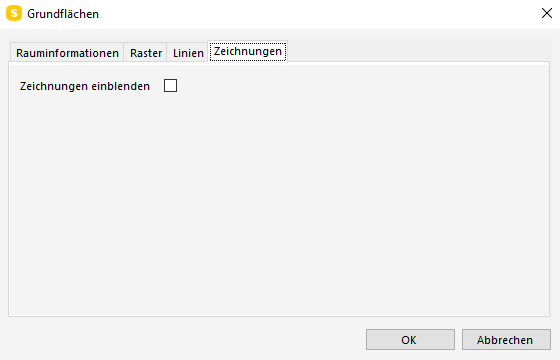Viewport: 560px width, 360px height.
Task: Open the Raster tab
Action: pos(146,53)
